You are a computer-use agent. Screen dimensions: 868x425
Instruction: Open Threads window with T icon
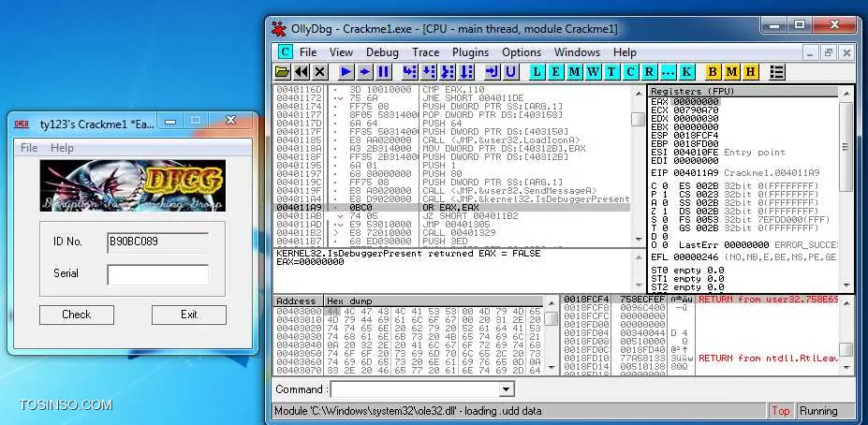click(611, 72)
